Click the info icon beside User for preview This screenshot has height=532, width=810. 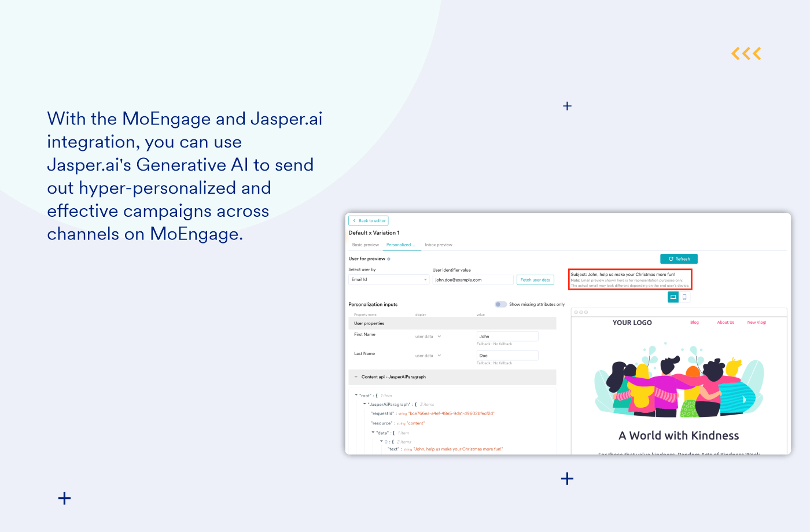tap(389, 259)
